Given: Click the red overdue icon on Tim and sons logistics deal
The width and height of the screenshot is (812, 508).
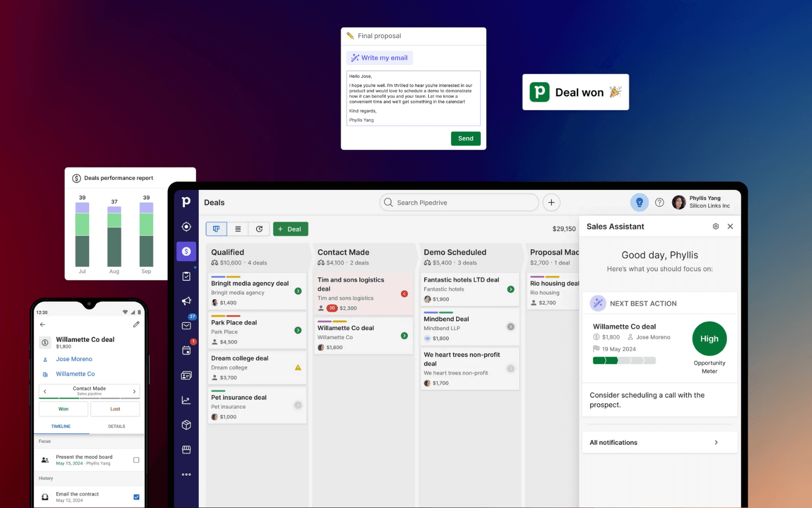Looking at the screenshot, I should (404, 294).
